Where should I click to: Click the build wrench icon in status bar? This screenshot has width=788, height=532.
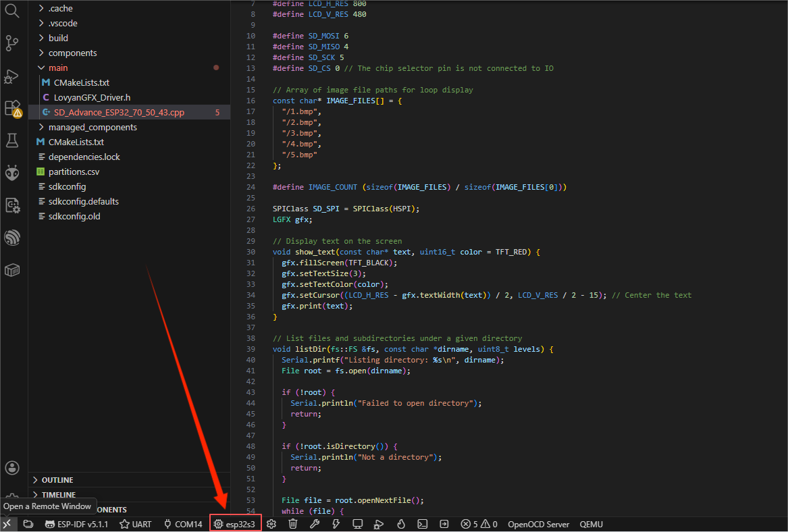coord(314,524)
